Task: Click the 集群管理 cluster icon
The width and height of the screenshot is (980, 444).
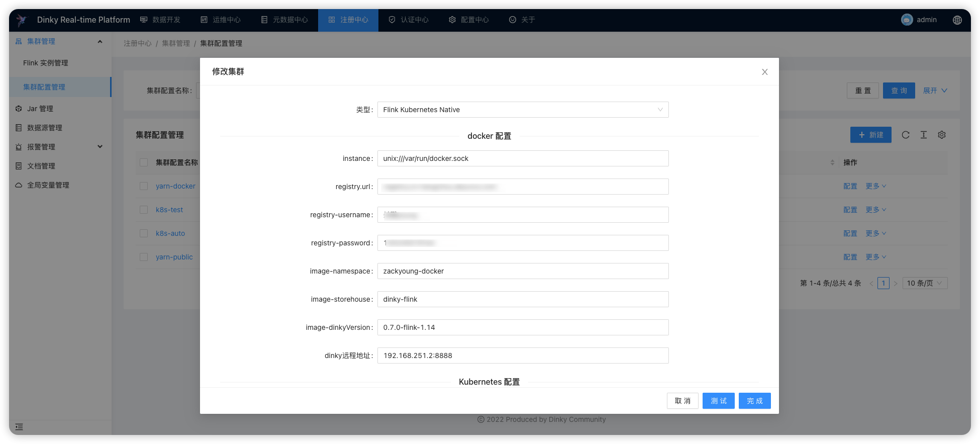Action: [x=19, y=41]
